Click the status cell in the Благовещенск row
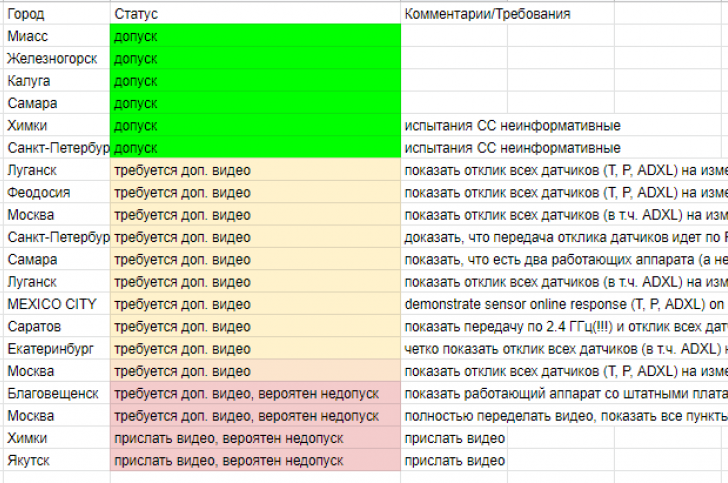This screenshot has width=728, height=483. click(255, 393)
